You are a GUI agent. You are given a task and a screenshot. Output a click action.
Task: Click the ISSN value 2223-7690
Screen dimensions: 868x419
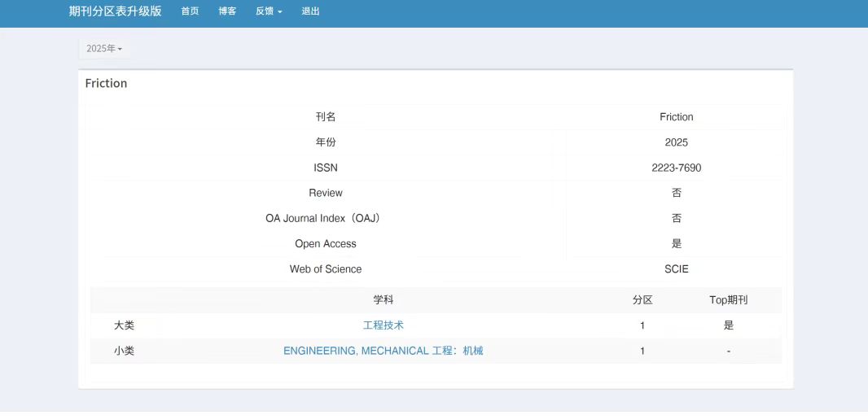point(676,168)
